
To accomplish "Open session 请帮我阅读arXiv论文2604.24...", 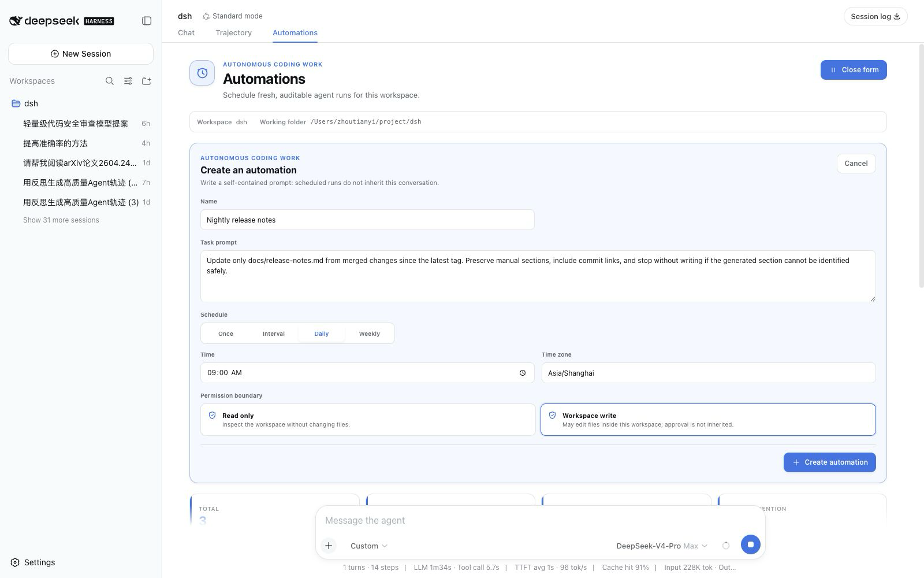I will (x=81, y=163).
